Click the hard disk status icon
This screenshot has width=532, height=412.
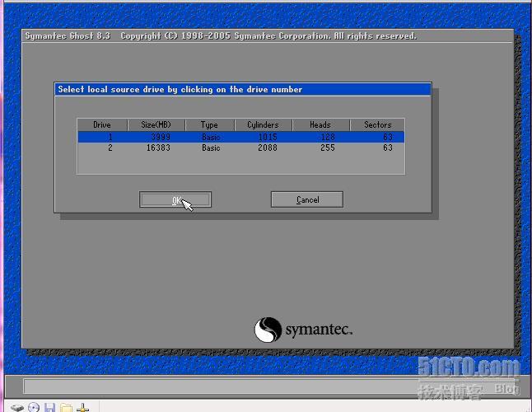[17, 408]
